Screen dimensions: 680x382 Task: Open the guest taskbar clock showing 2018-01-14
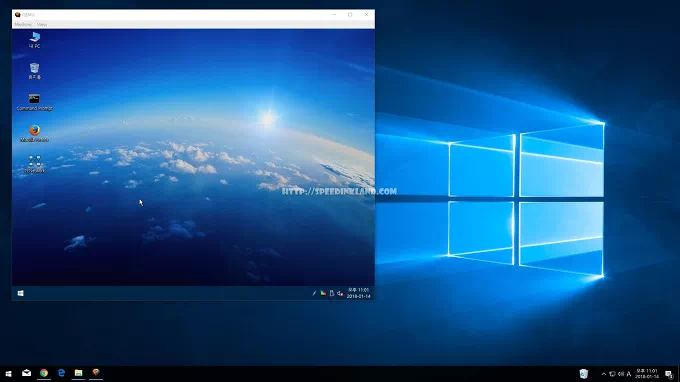coord(359,293)
